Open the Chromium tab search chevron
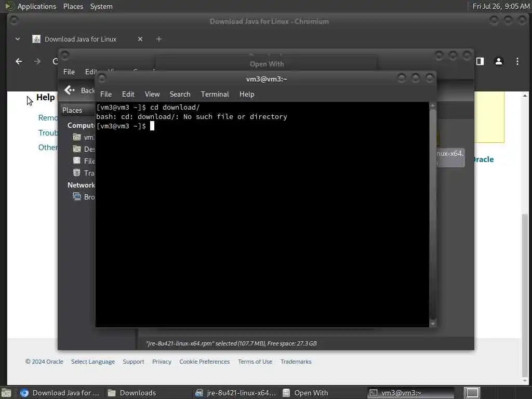 click(18, 39)
